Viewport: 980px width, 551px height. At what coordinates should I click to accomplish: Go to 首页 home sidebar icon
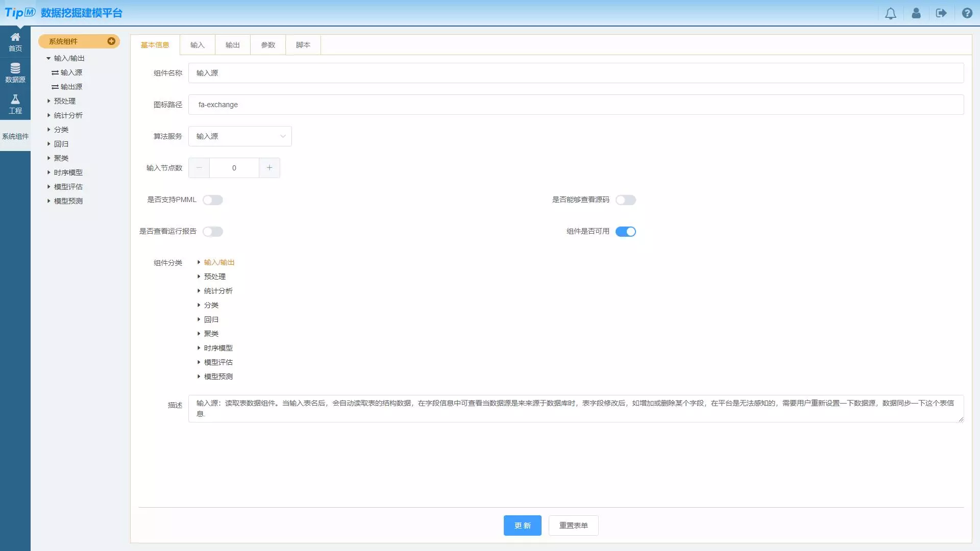(x=15, y=42)
